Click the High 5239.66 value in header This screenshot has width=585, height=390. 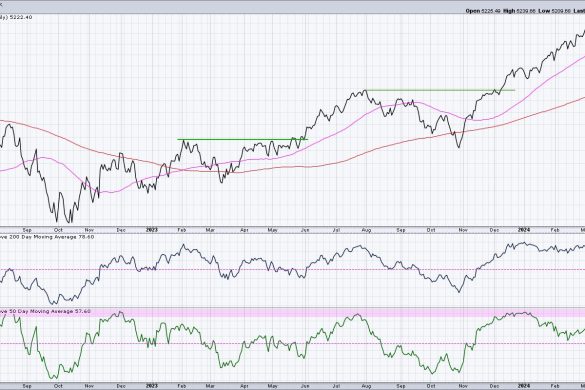pyautogui.click(x=519, y=11)
